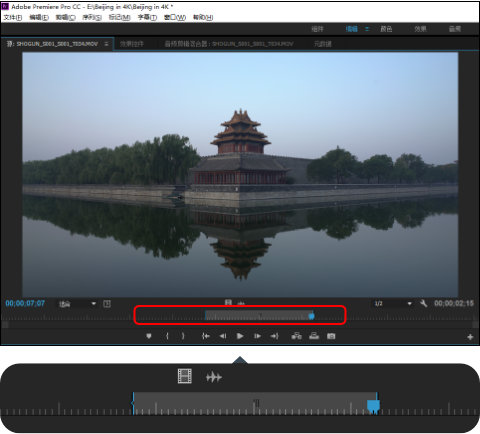
Task: Click the Mark In bracket button
Action: coord(167,336)
